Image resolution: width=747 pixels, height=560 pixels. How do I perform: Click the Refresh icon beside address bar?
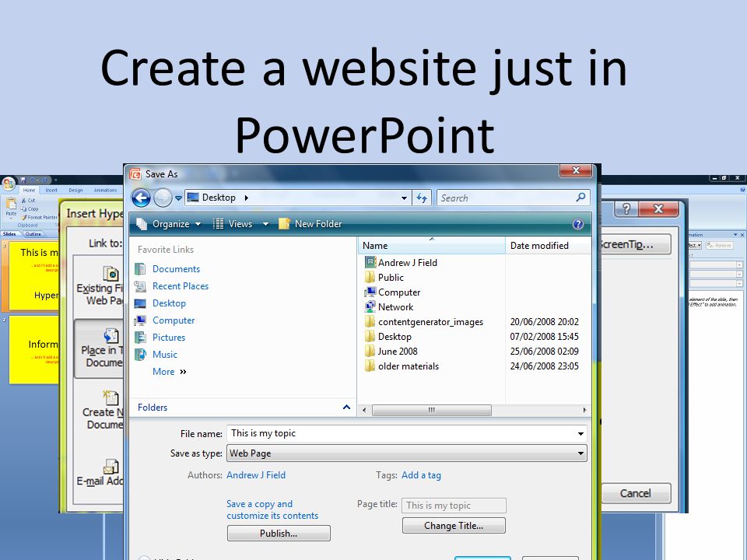(x=422, y=198)
